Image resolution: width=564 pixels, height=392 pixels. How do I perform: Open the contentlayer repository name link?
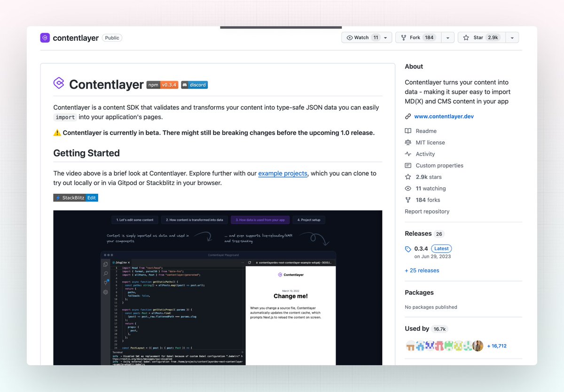(x=76, y=38)
